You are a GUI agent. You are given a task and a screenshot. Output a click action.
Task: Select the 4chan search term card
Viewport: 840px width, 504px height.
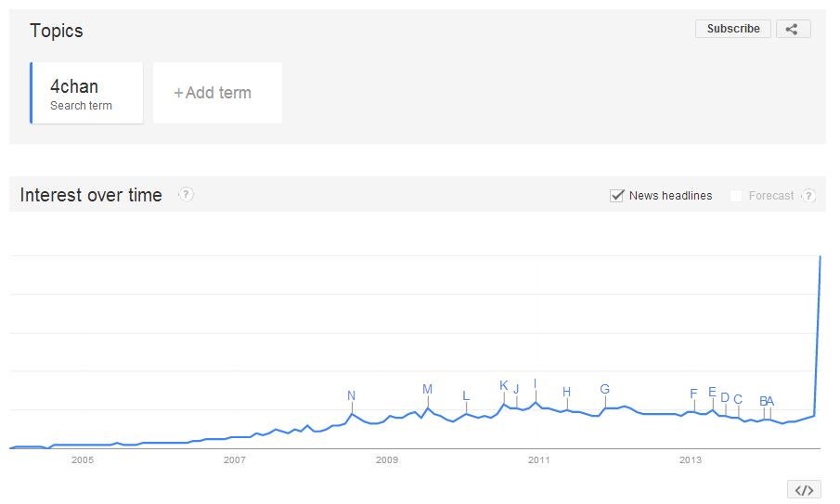[87, 93]
